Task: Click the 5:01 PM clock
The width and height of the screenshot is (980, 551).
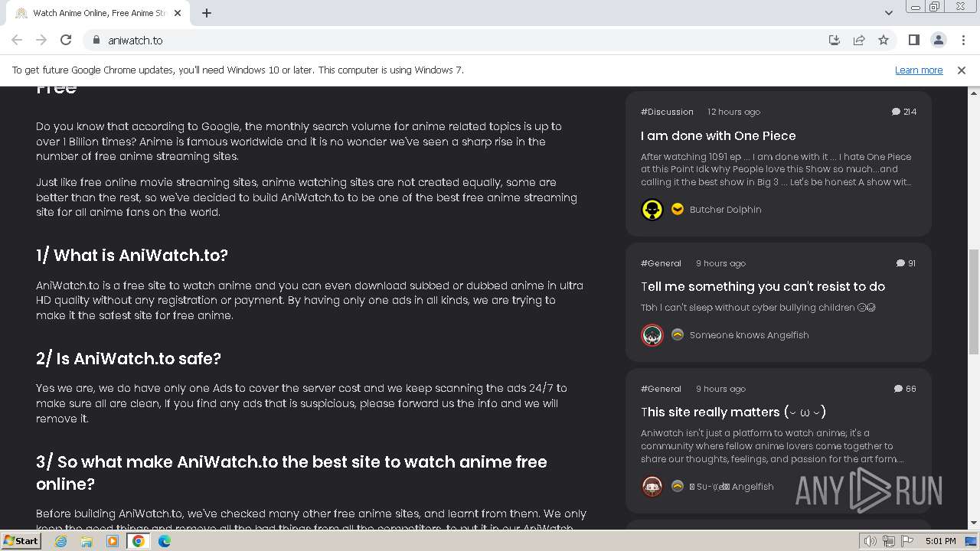Action: (940, 541)
